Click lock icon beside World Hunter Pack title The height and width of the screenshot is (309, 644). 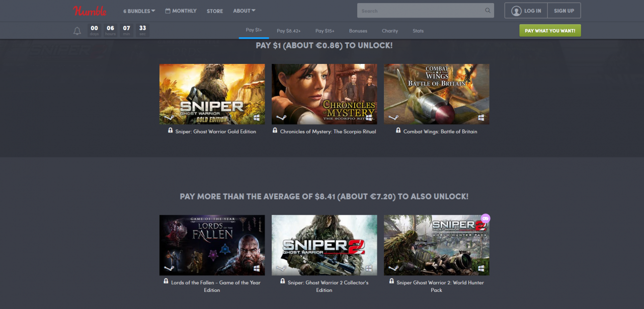pyautogui.click(x=392, y=281)
